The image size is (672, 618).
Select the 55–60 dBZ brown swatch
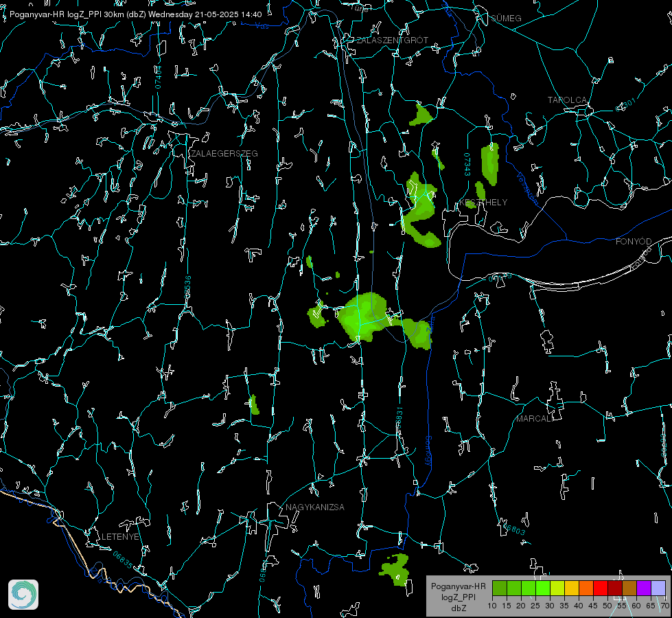(629, 588)
